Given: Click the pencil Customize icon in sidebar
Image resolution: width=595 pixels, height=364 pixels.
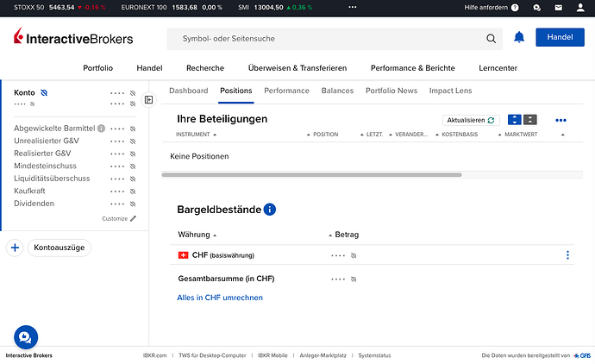Looking at the screenshot, I should pos(133,218).
